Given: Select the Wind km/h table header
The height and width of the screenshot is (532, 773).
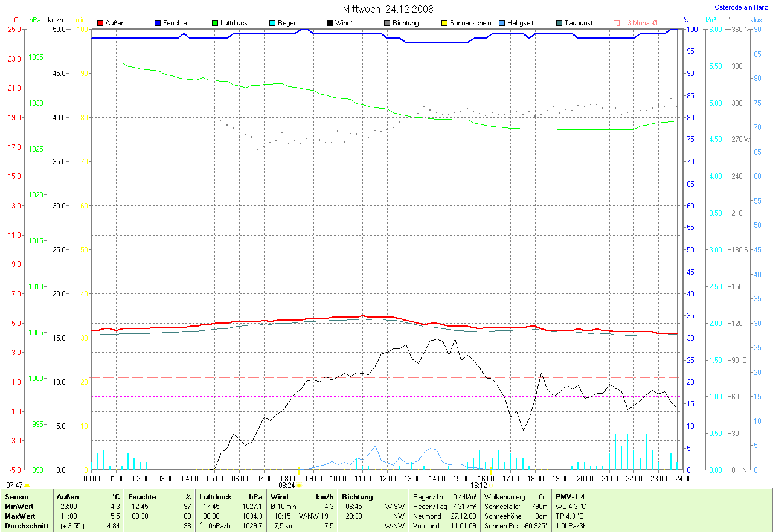Looking at the screenshot, I should (302, 496).
